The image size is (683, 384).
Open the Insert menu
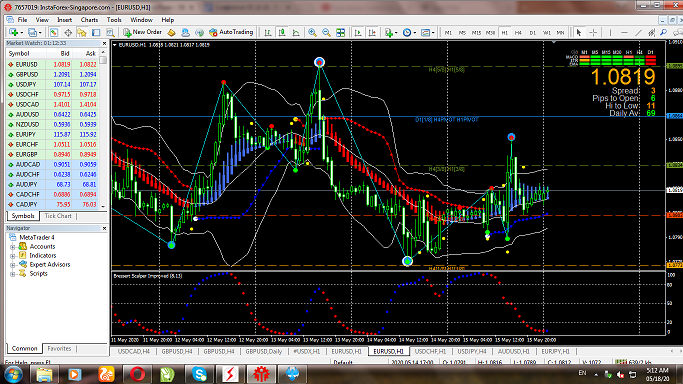(64, 20)
